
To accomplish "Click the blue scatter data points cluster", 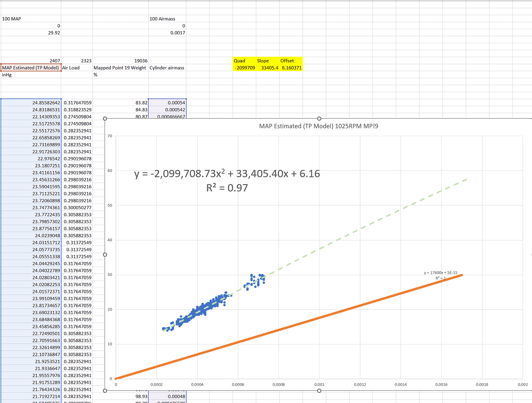I will pyautogui.click(x=205, y=308).
